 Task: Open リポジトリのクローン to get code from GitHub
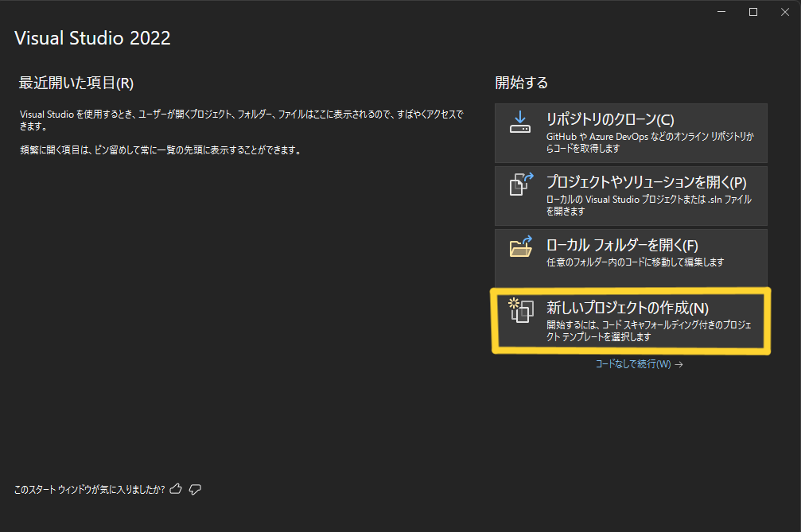point(631,133)
